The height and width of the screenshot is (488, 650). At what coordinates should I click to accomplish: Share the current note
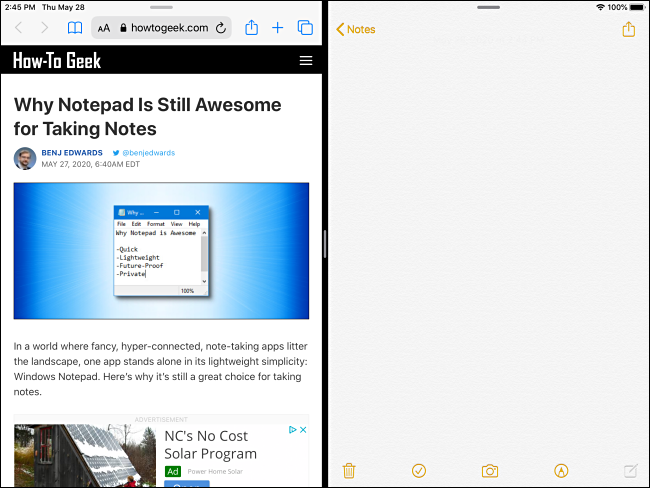[628, 29]
